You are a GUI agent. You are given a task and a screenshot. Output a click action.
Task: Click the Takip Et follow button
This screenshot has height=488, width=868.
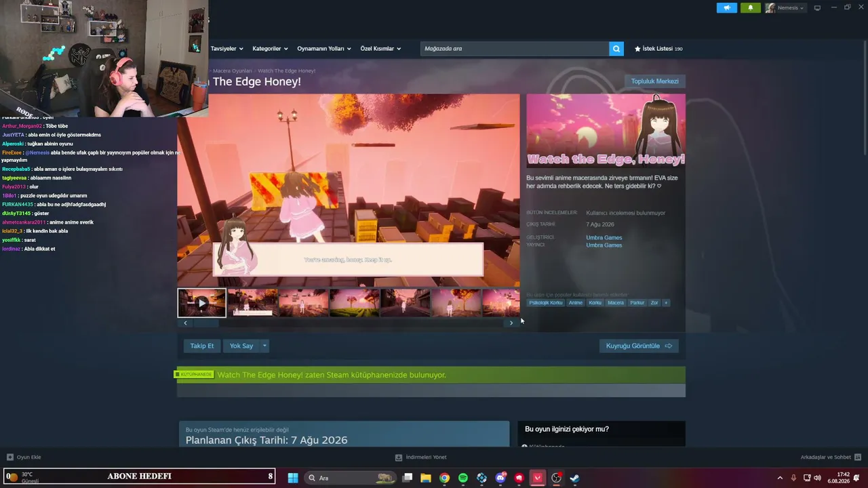(202, 346)
